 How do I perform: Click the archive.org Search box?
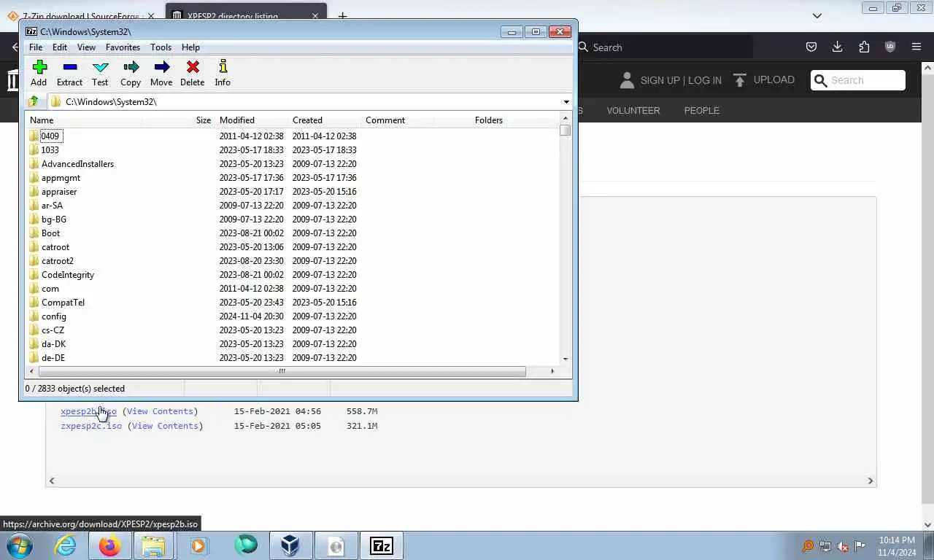pos(858,80)
